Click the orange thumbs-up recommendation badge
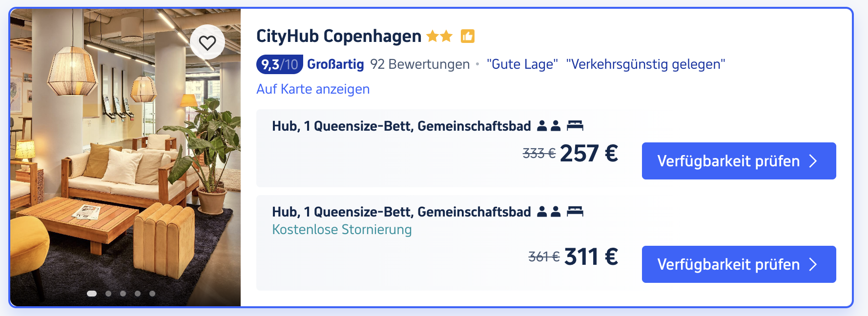The image size is (868, 316). point(468,36)
